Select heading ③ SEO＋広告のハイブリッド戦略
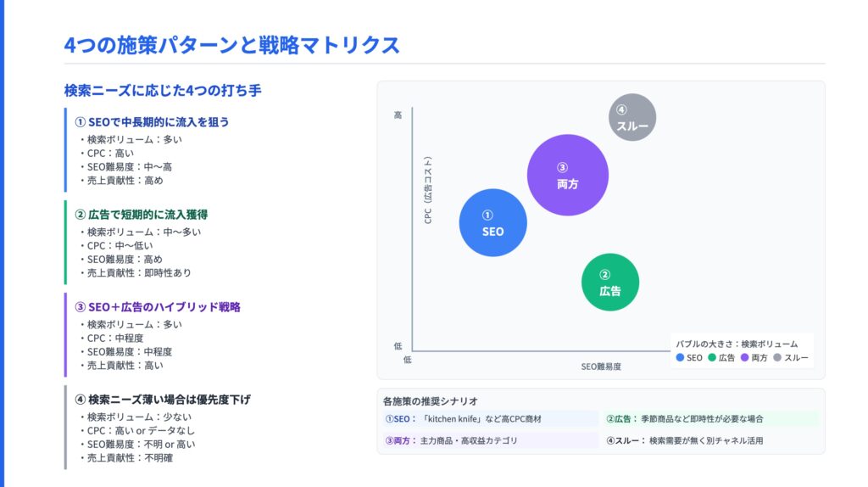The image size is (868, 487). tap(158, 307)
